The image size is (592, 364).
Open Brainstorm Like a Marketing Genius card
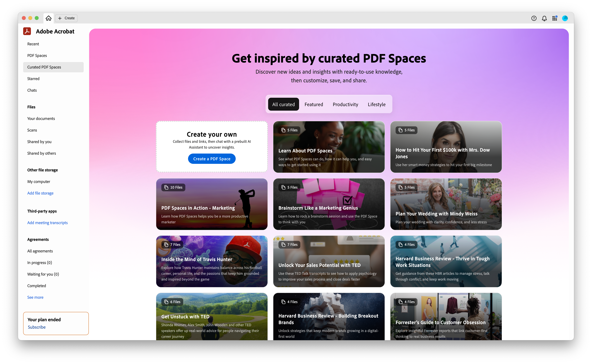[x=329, y=204]
